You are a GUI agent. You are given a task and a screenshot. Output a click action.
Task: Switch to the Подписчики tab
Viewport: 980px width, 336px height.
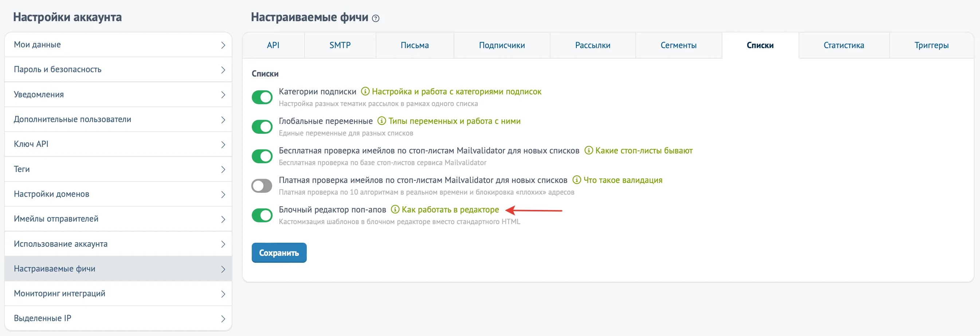click(x=501, y=45)
